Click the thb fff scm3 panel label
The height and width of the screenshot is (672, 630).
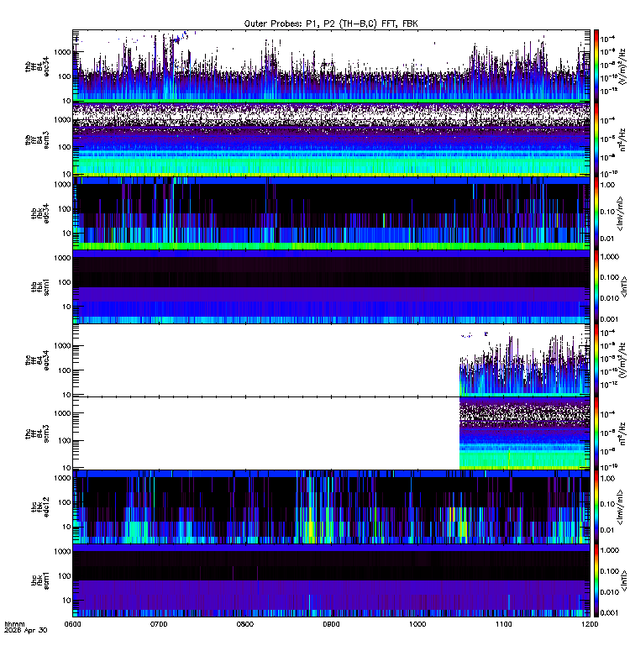(x=37, y=139)
